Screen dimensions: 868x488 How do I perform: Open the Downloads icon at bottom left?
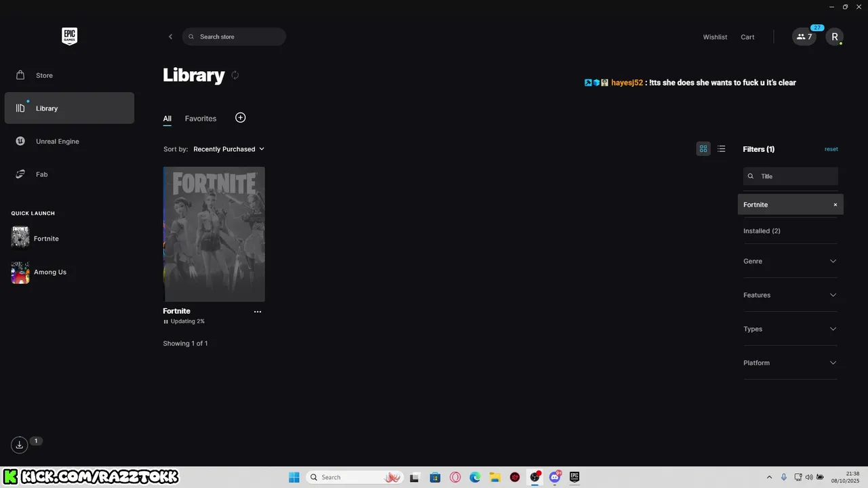pos(19,445)
